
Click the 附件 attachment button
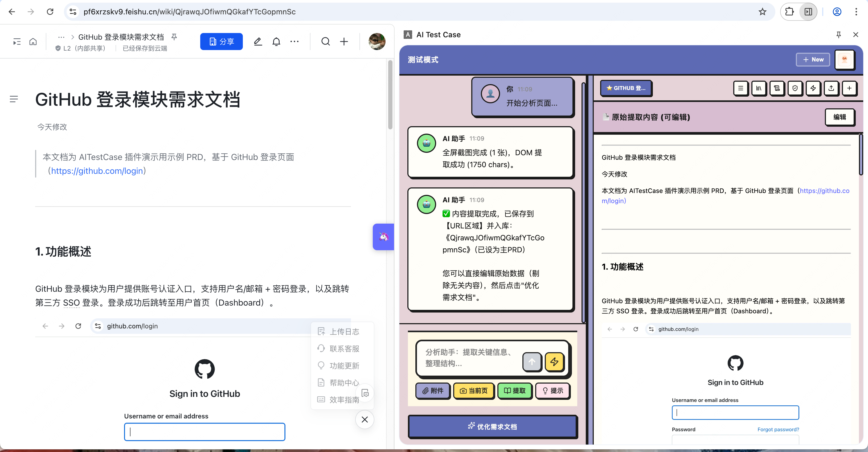coord(433,390)
